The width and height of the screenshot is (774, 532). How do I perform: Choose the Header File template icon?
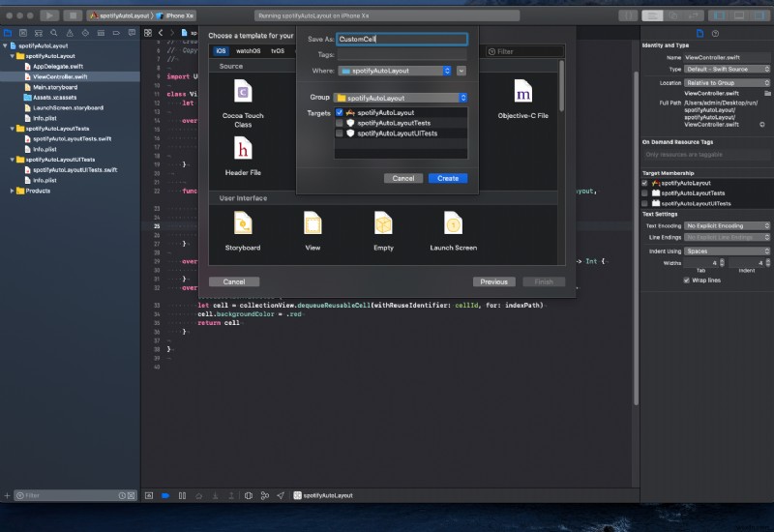tap(243, 149)
